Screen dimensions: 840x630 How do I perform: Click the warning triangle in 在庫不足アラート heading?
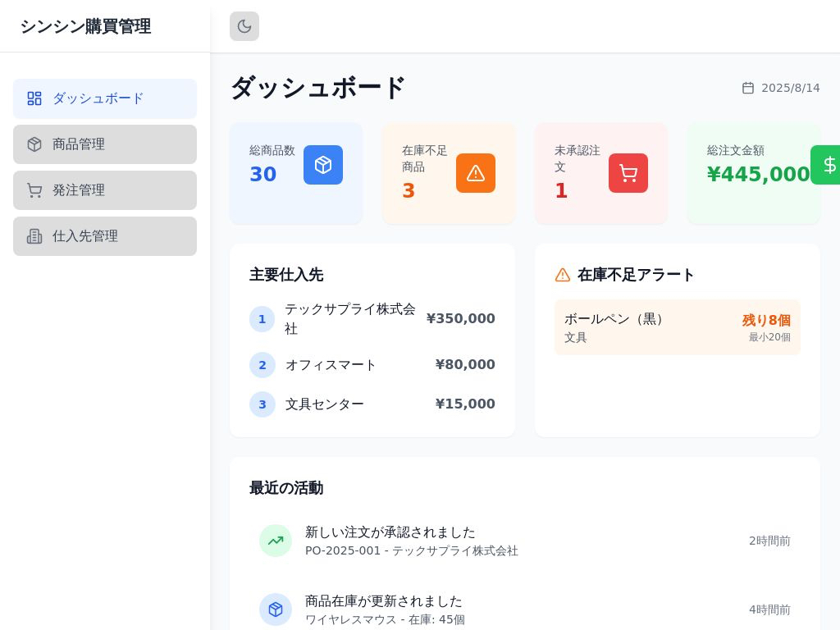pyautogui.click(x=563, y=275)
